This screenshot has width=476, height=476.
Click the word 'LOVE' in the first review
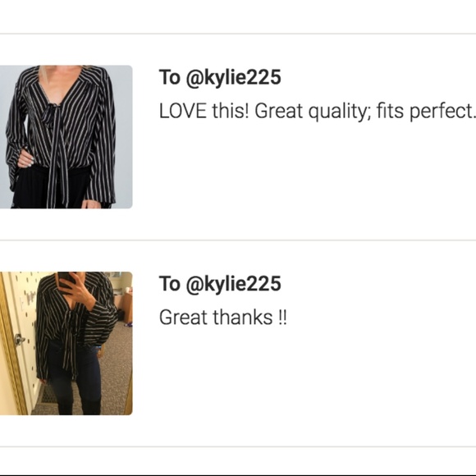click(x=183, y=111)
